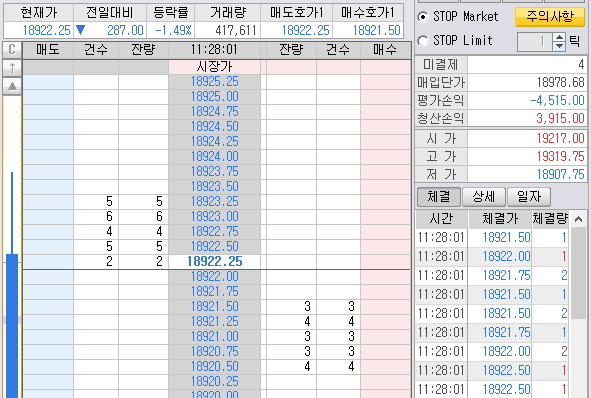
Task: Click the C cancel button in order book header
Action: pos(12,50)
